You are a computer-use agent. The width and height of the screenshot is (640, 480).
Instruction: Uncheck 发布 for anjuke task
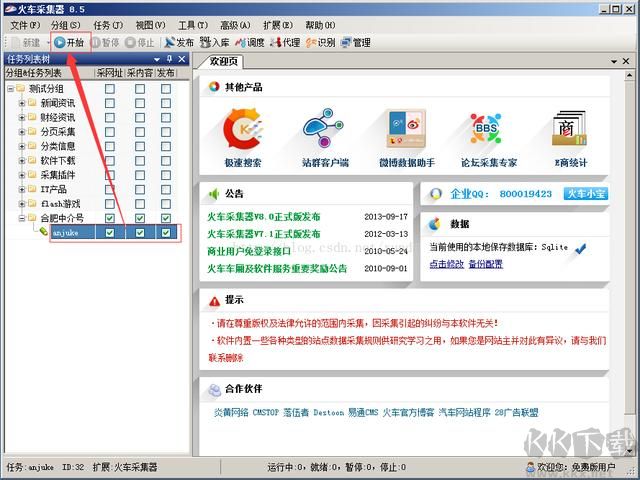point(166,233)
